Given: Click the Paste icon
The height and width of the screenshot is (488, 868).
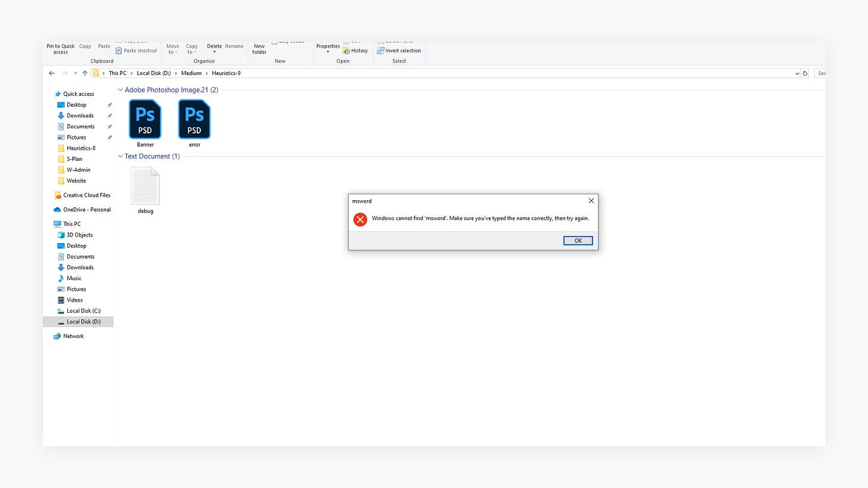Looking at the screenshot, I should (x=104, y=46).
